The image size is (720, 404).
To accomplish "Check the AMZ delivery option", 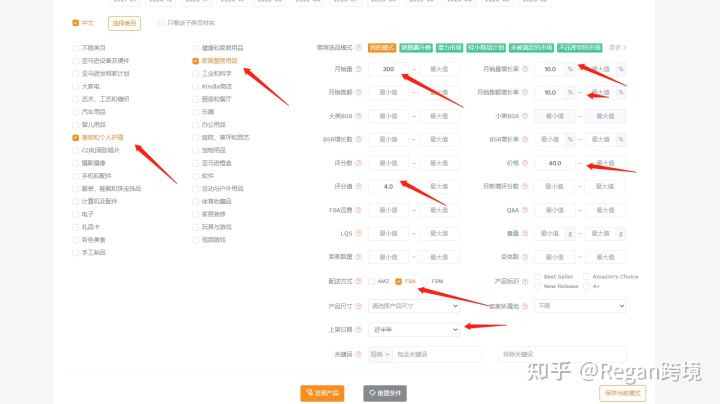I will coord(371,281).
